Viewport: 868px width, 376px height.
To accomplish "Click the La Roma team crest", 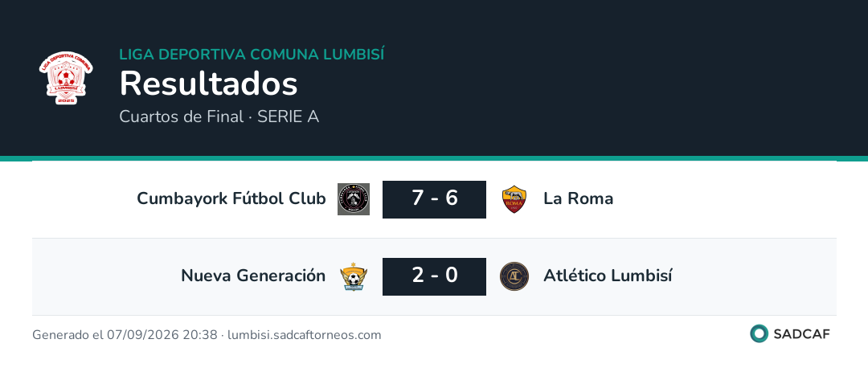I will 514,199.
